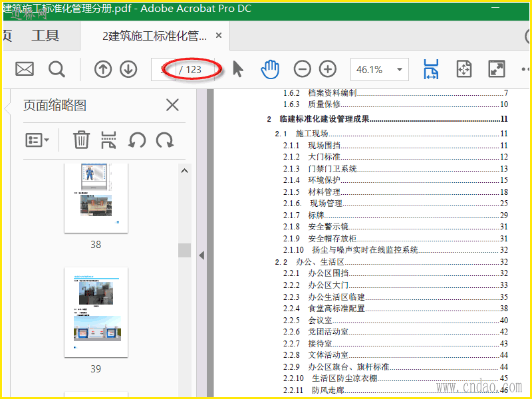Click the 页面缩略图 panel title
The image size is (532, 399).
[55, 105]
